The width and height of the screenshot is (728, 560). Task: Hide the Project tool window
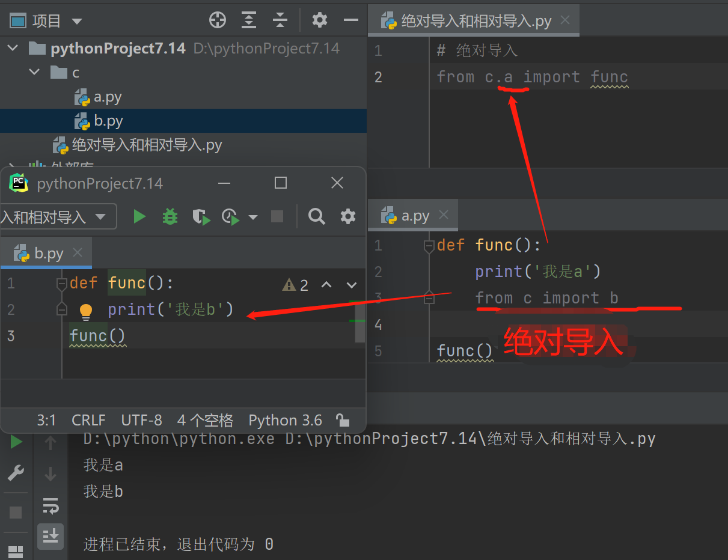pyautogui.click(x=350, y=20)
